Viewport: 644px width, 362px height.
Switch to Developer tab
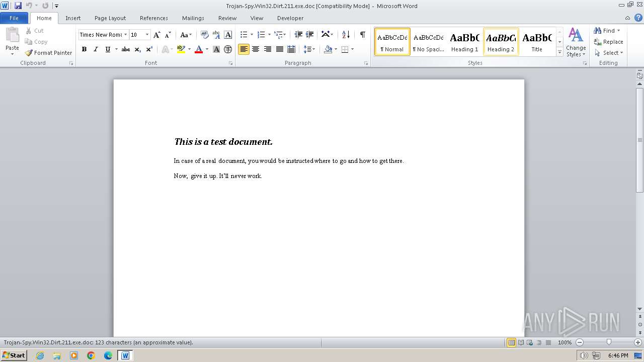tap(290, 18)
